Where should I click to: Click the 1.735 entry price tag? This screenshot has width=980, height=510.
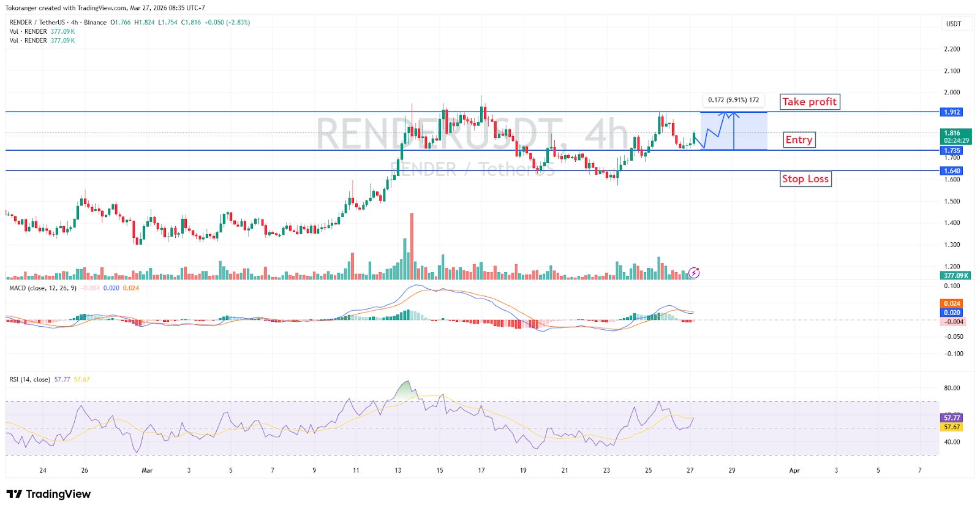click(952, 151)
